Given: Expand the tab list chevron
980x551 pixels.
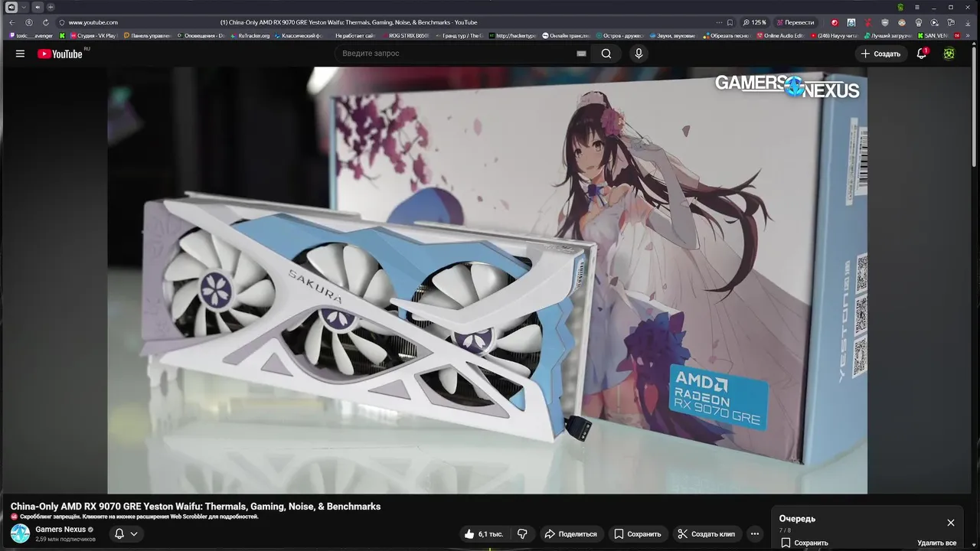Looking at the screenshot, I should tap(24, 7).
